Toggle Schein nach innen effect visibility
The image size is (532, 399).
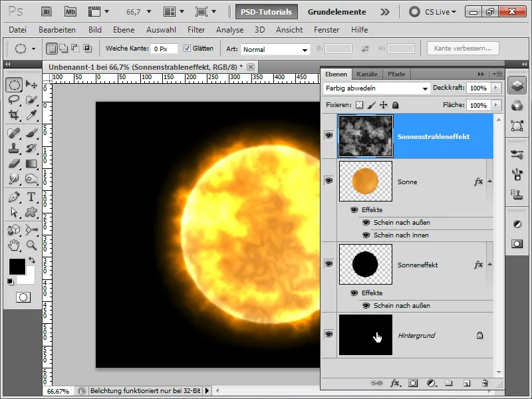(x=366, y=235)
